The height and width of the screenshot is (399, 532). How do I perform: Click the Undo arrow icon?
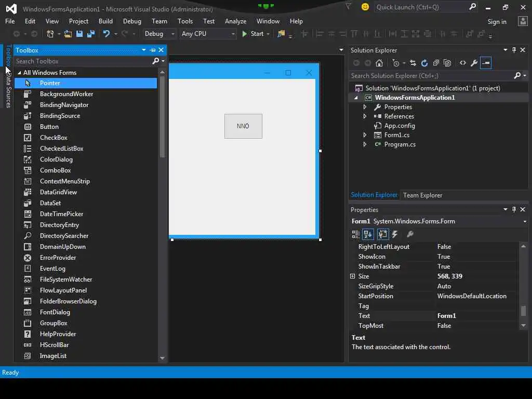106,34
